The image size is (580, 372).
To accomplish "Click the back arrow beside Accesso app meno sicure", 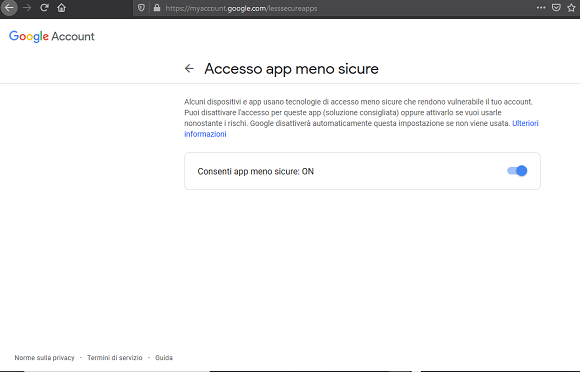I will point(189,68).
